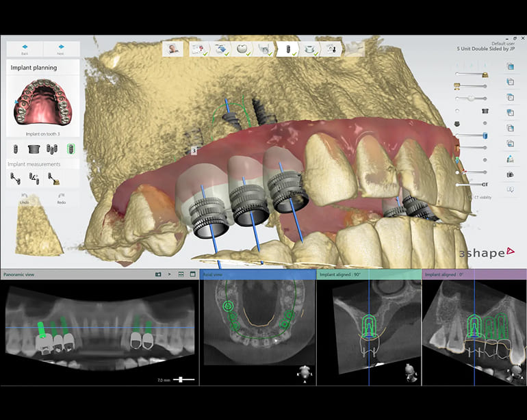This screenshot has height=420, width=527.
Task: Click the first icon in Panoramic header
Action: [x=158, y=274]
